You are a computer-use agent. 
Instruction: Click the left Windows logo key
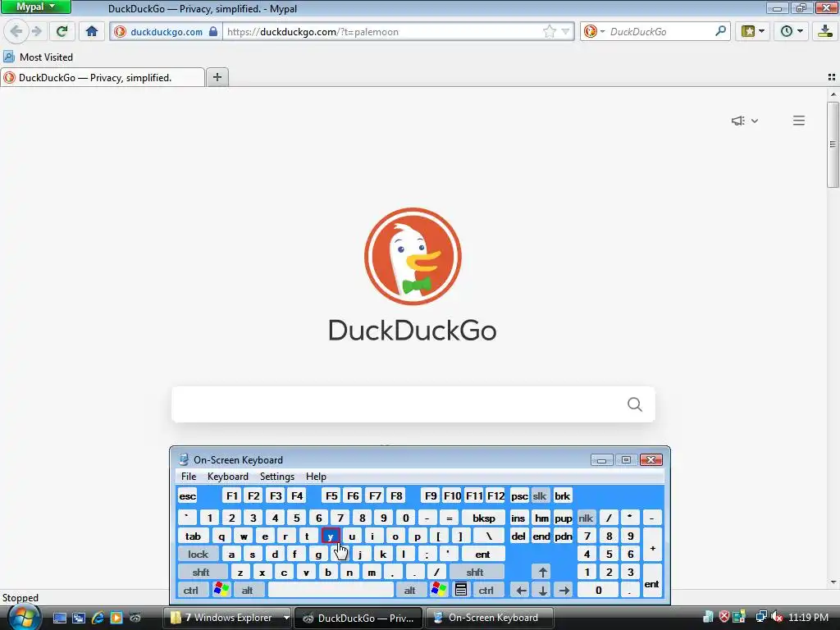[221, 590]
